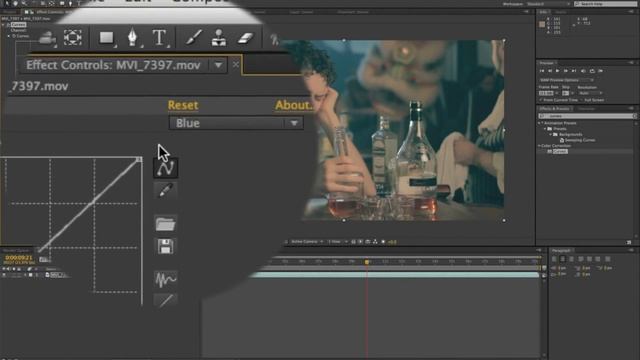Click the justify all paragraph icon

click(x=608, y=259)
